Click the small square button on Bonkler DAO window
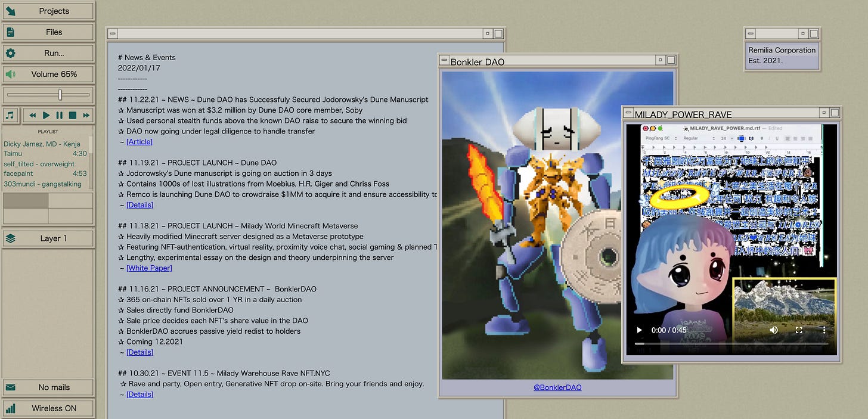Viewport: 868px width, 419px height. 660,60
